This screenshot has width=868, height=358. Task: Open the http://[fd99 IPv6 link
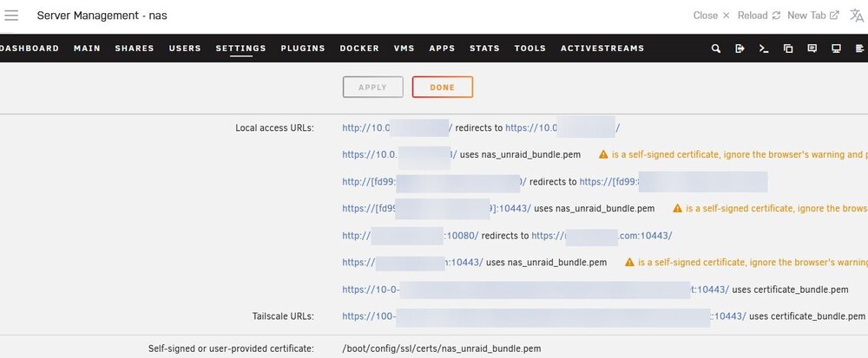(x=435, y=181)
